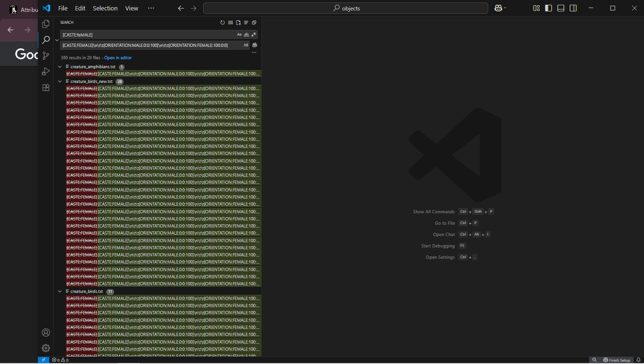
Task: Click the zoom magnifier icon in the status bar
Action: click(x=594, y=360)
